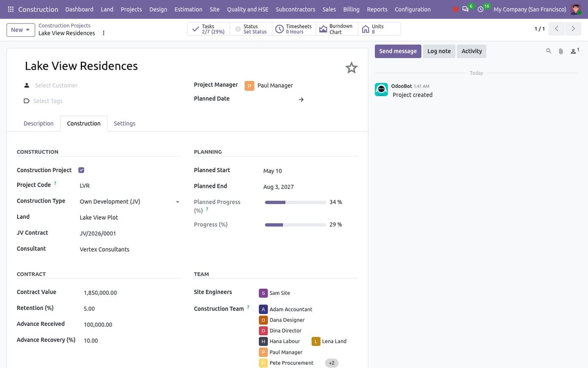Open company switcher My Company (San Francisco)
The width and height of the screenshot is (588, 368).
[x=530, y=9]
